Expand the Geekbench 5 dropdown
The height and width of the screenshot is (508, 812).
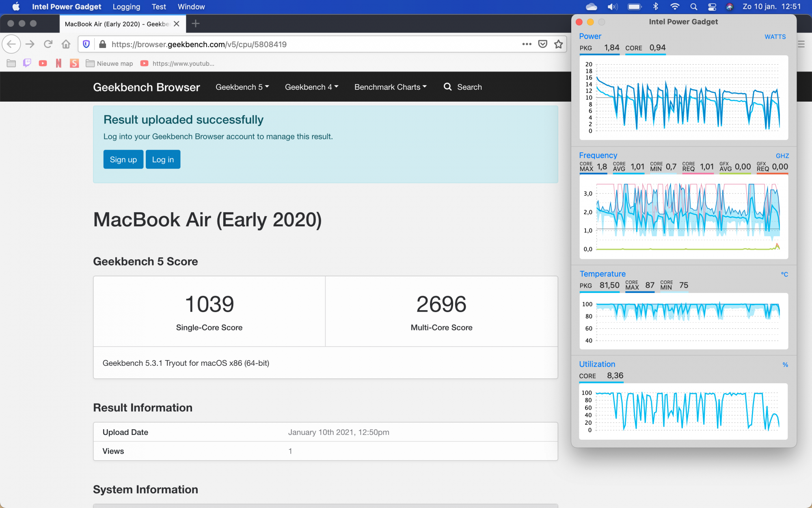click(242, 87)
